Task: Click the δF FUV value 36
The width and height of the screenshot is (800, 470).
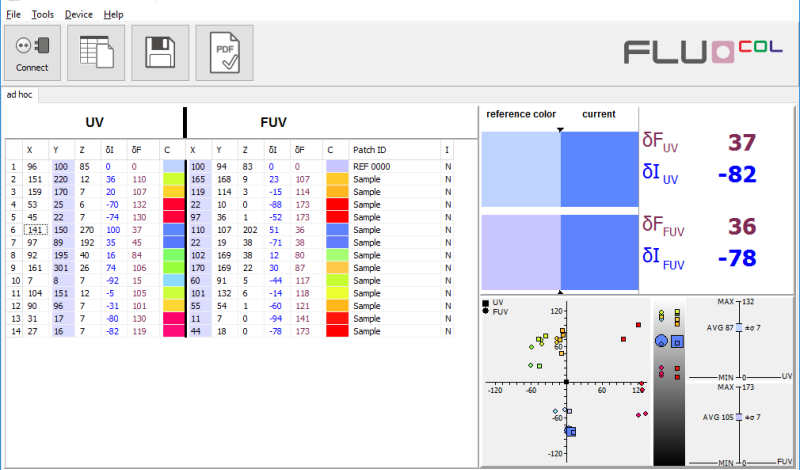Action: (742, 226)
